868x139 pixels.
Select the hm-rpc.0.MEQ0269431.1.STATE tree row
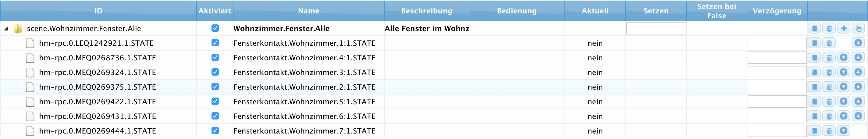[98, 116]
